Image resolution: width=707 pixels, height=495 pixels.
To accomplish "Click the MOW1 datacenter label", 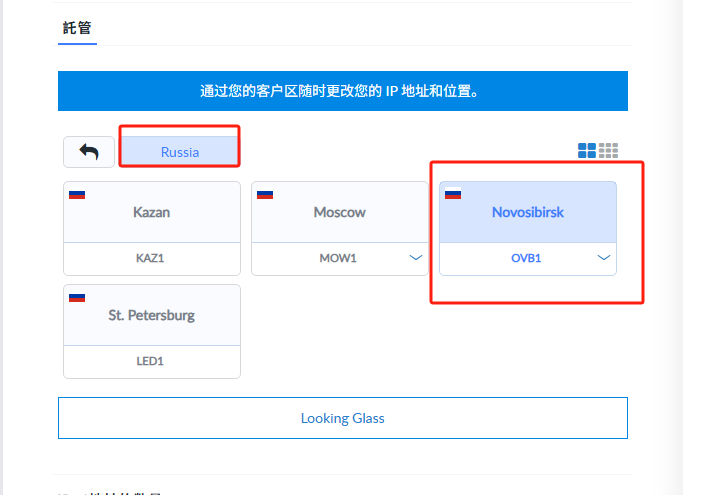I will [x=338, y=258].
